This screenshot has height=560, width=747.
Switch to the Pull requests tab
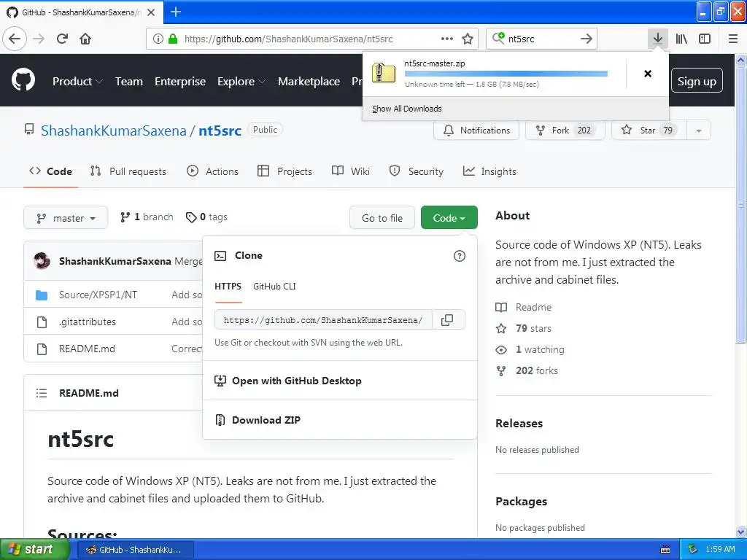pyautogui.click(x=128, y=171)
